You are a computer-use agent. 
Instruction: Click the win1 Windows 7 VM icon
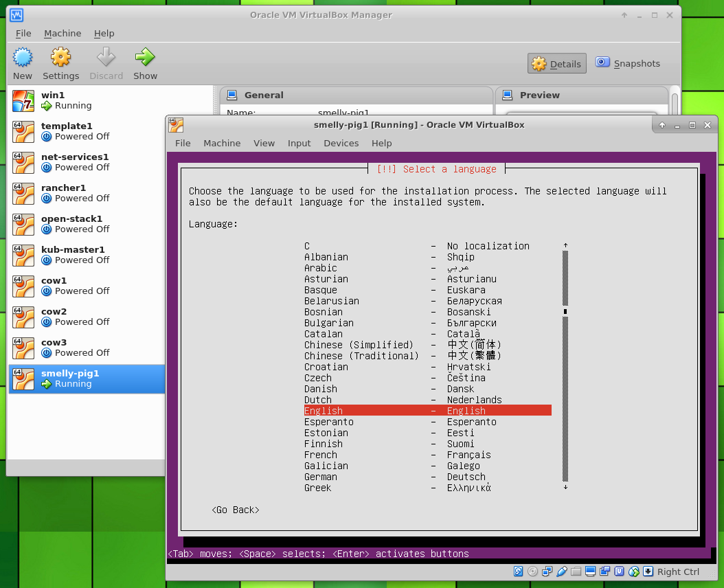23,101
